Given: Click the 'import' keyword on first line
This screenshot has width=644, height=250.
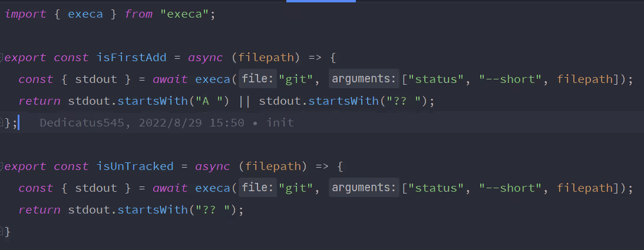Looking at the screenshot, I should [25, 14].
